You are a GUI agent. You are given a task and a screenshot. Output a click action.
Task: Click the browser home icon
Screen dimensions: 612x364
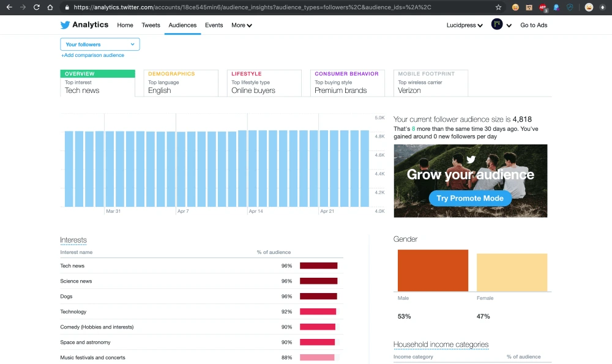[x=50, y=7]
